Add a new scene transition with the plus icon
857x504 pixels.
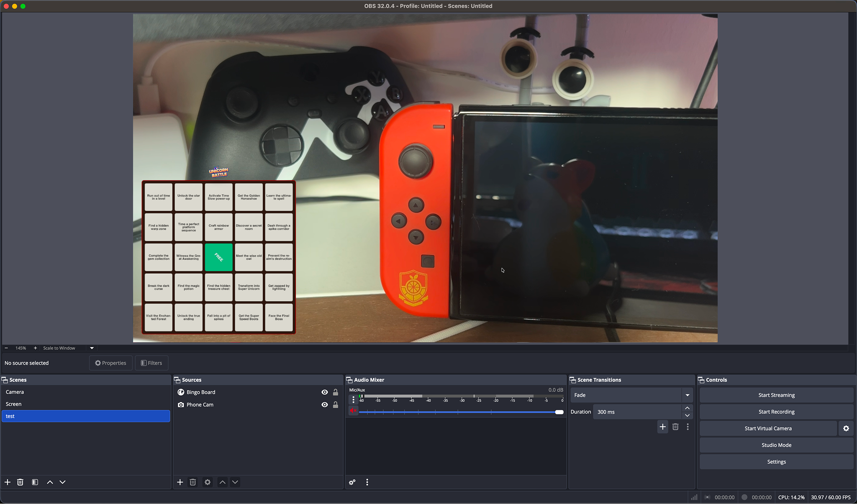tap(662, 426)
